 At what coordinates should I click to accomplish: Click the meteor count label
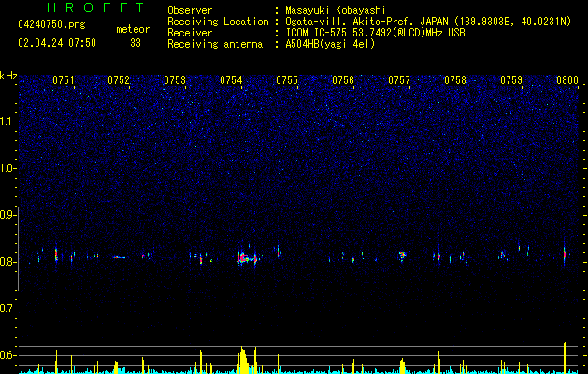tap(133, 29)
